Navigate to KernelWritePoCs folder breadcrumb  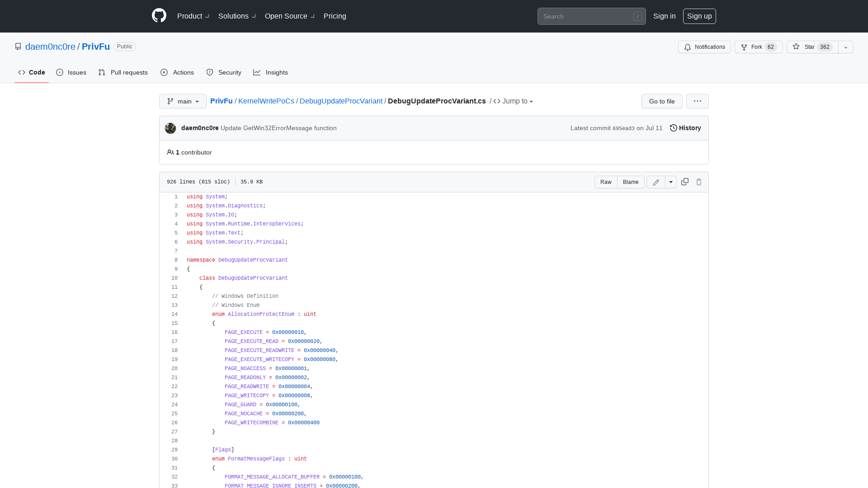click(x=266, y=101)
